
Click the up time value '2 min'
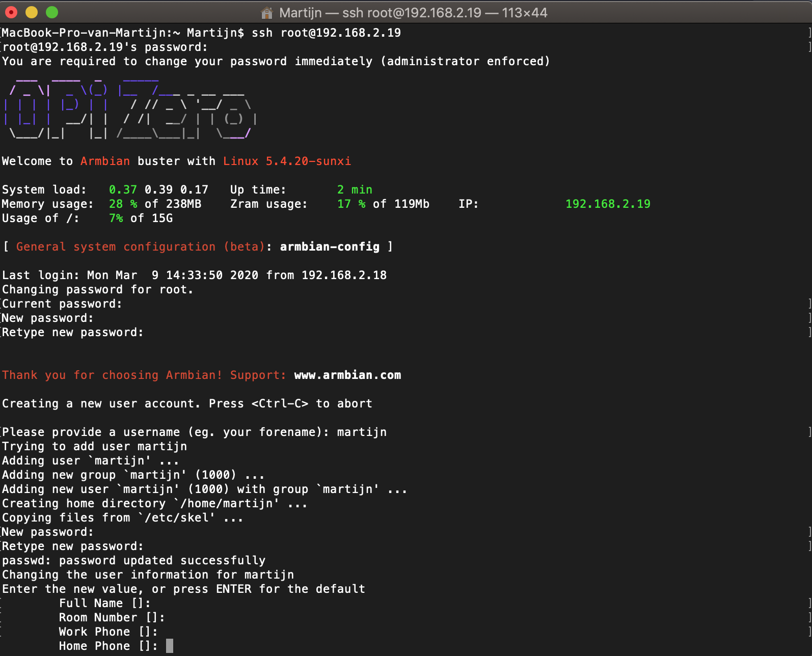[x=355, y=189]
